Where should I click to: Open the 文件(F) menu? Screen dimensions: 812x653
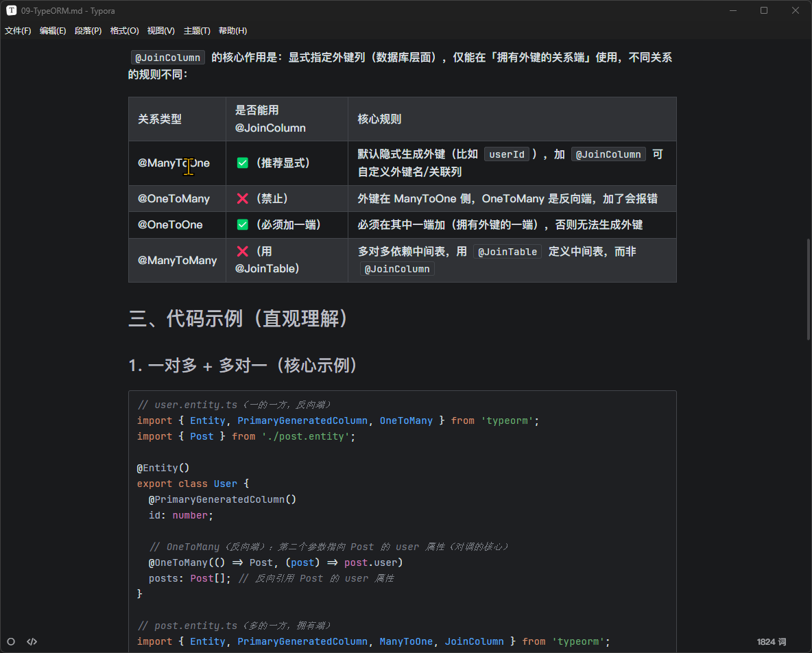coord(18,31)
